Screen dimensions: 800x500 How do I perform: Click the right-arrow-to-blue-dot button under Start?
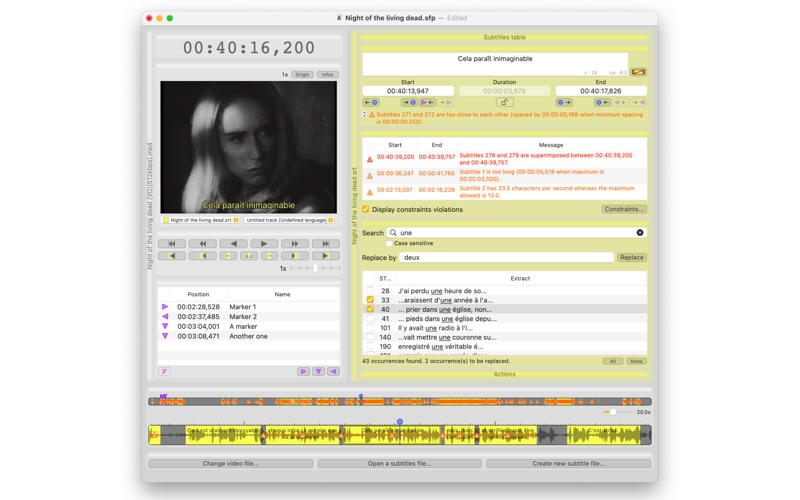coord(409,102)
